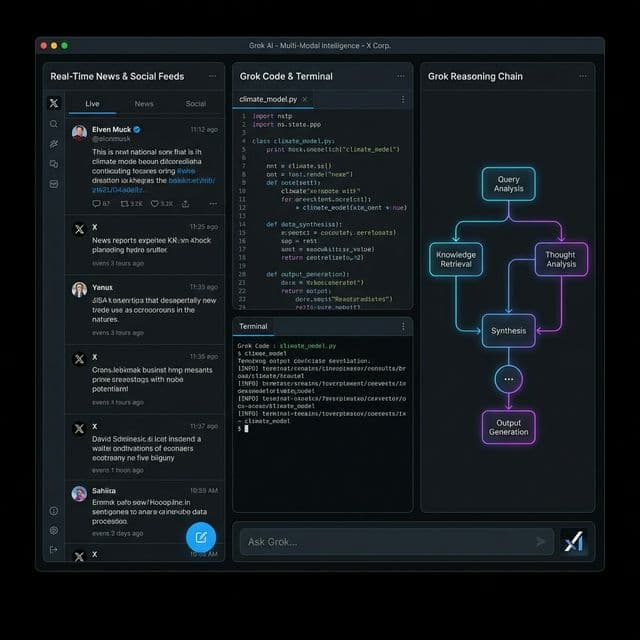Click the '11:12 ago' timestamp
640x640 pixels.
pyautogui.click(x=204, y=129)
